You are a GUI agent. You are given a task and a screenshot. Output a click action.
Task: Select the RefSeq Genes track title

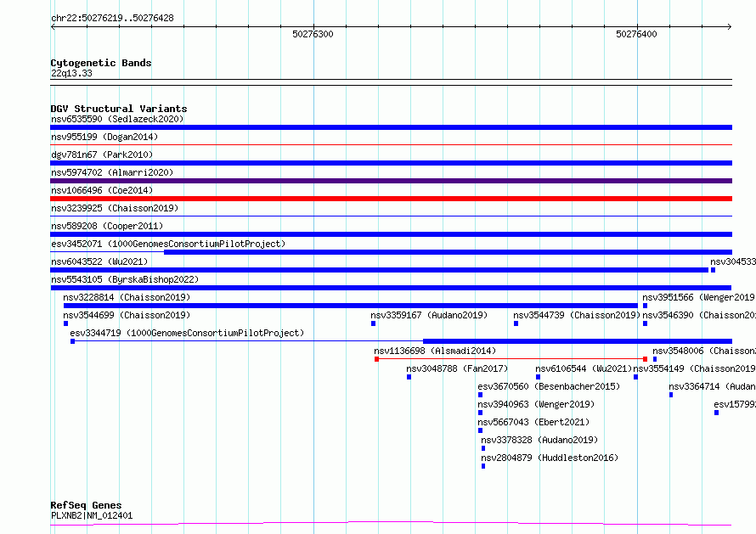tap(86, 505)
